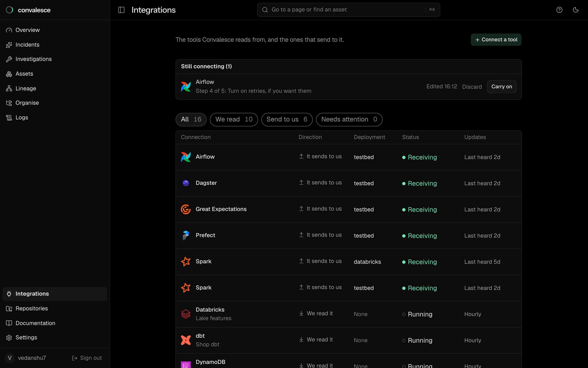The width and height of the screenshot is (588, 368).
Task: Sign out of the account
Action: tap(87, 358)
